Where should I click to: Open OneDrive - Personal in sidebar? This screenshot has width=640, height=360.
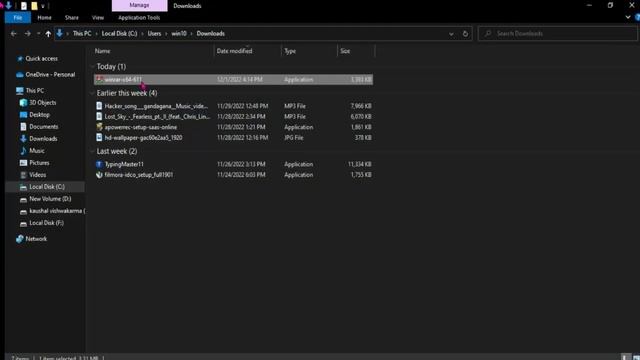click(50, 75)
